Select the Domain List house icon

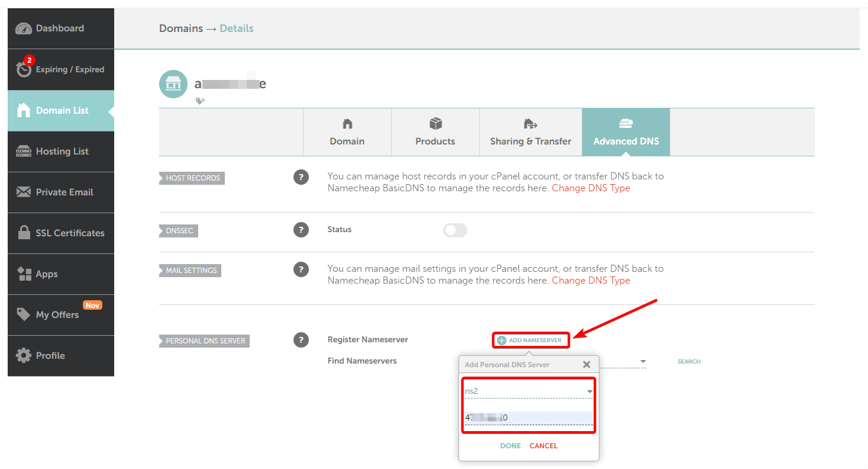[24, 110]
